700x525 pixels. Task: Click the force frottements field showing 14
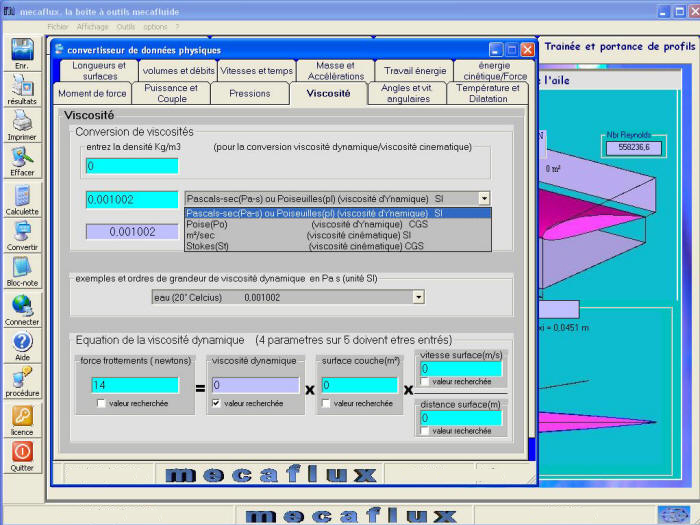pos(135,385)
